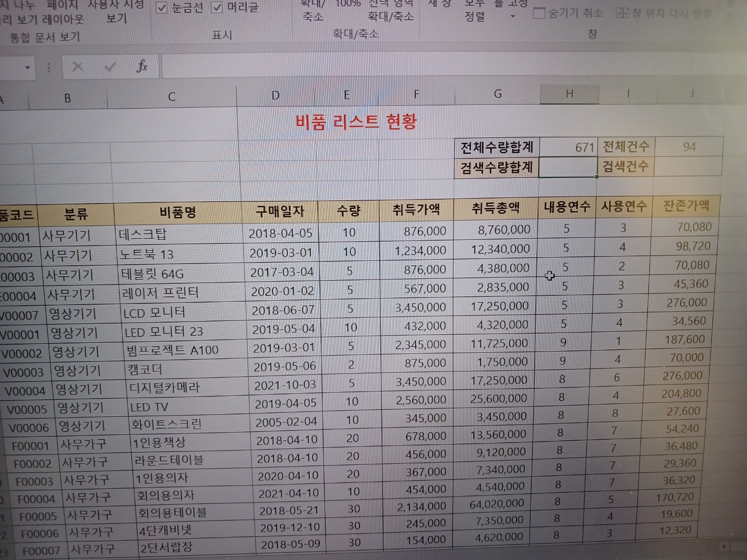Click the Insert Function fx icon
747x560 pixels.
coord(142,67)
